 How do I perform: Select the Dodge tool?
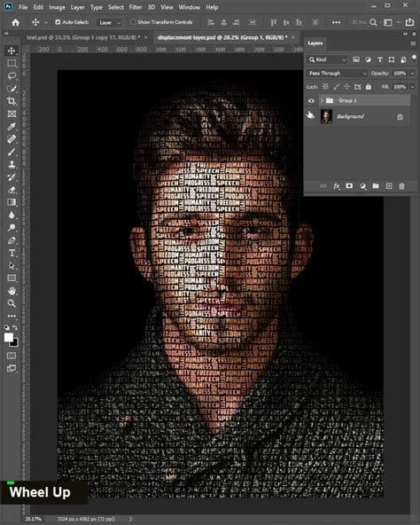[12, 228]
